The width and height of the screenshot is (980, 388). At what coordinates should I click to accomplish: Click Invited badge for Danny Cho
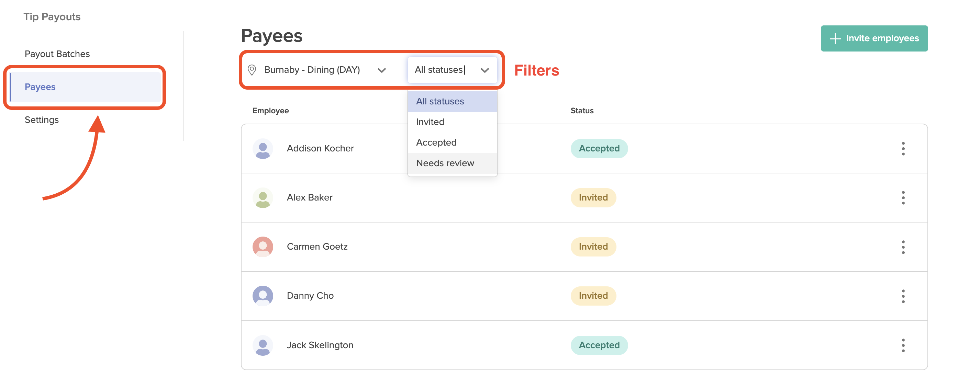coord(593,296)
